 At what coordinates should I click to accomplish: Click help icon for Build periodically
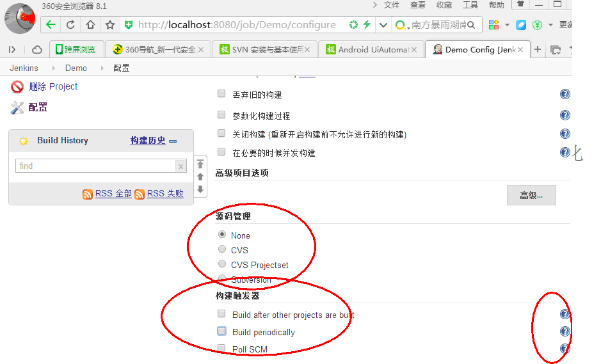(x=565, y=331)
